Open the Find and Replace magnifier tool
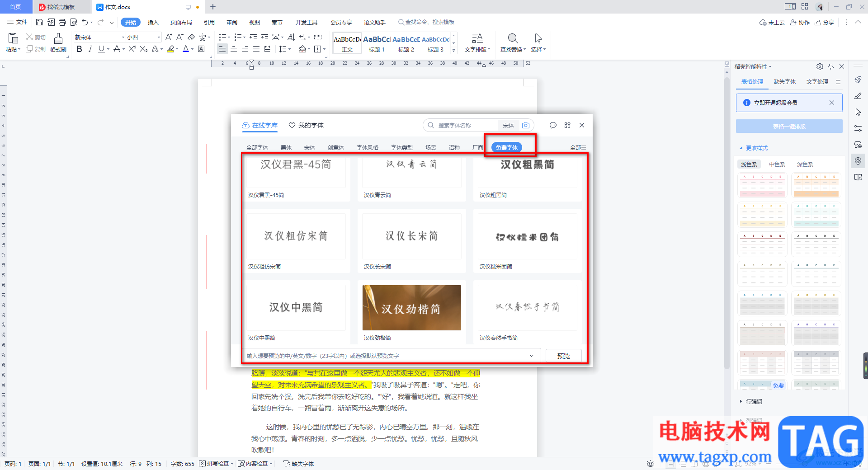868x470 pixels. point(513,38)
